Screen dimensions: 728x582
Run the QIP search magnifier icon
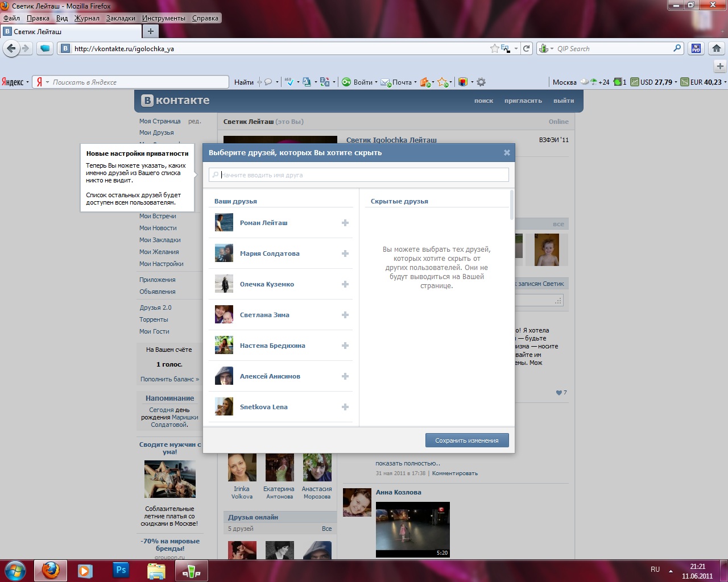pyautogui.click(x=677, y=48)
